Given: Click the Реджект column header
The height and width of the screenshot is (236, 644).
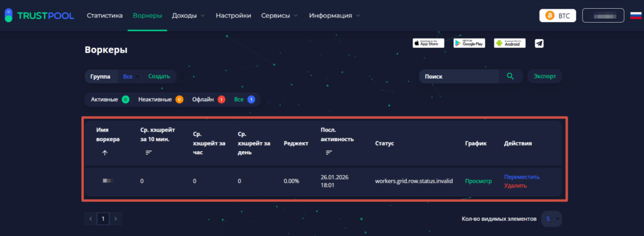Looking at the screenshot, I should (x=296, y=143).
